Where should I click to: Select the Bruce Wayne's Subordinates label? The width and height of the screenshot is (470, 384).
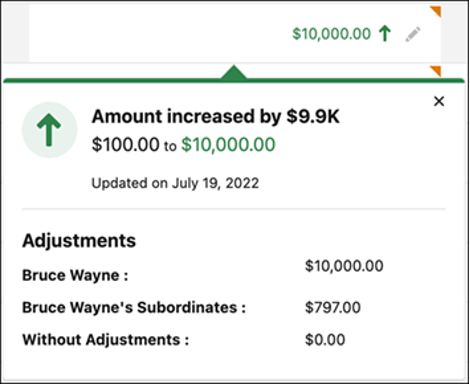click(134, 308)
